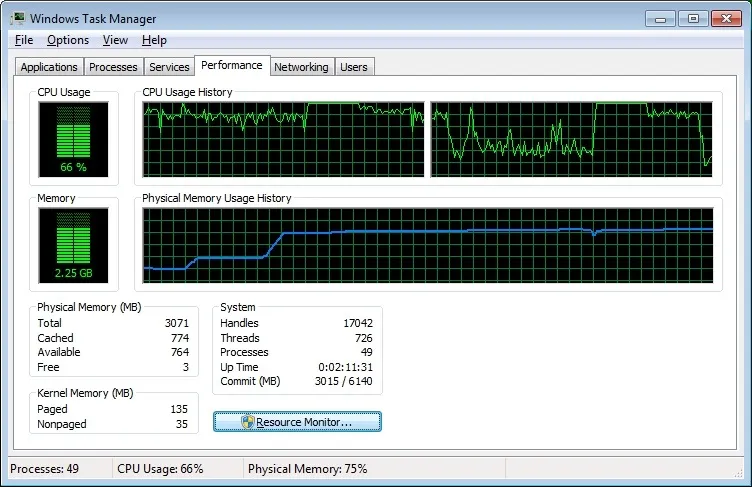
Task: Click the Physical Memory (MB) group label
Action: click(x=89, y=307)
